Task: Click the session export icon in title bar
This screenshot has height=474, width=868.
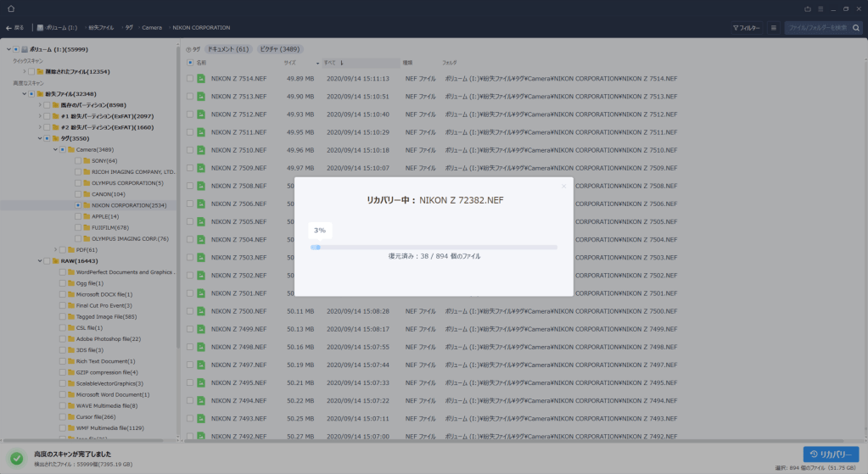Action: tap(806, 8)
